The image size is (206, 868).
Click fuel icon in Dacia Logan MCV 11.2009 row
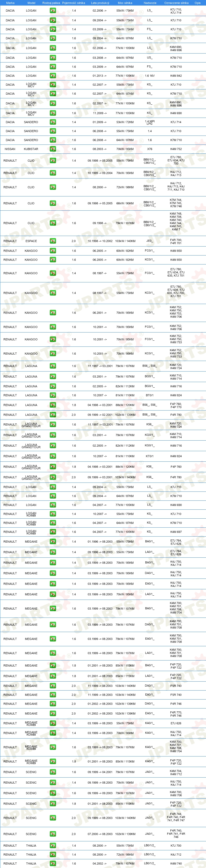coord(53,113)
